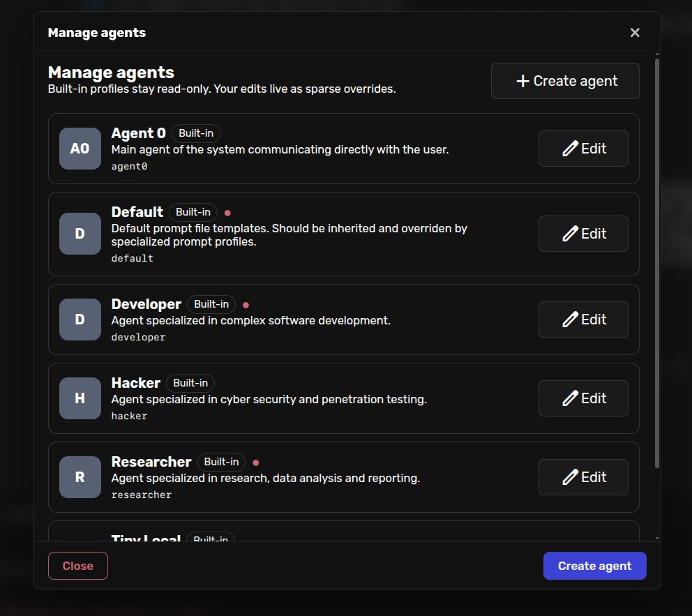Click the Built-in badge next to Agent 0

coord(196,133)
